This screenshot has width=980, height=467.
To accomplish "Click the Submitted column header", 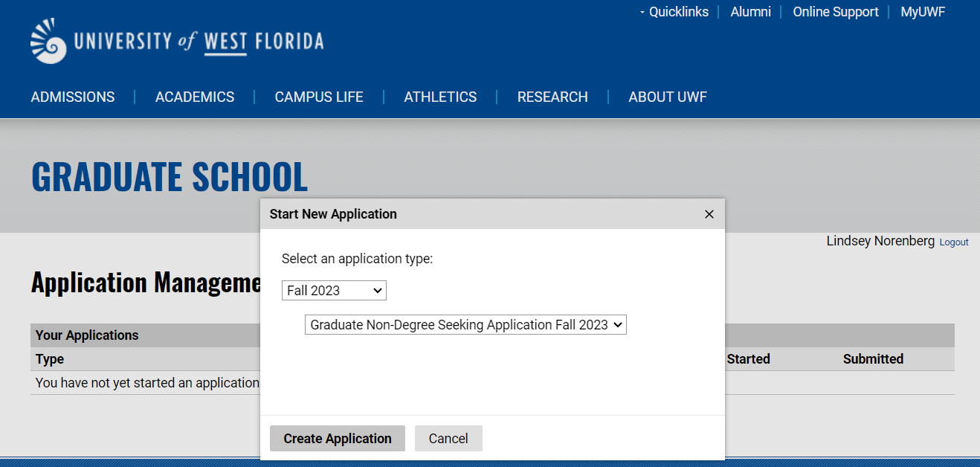I will point(873,359).
